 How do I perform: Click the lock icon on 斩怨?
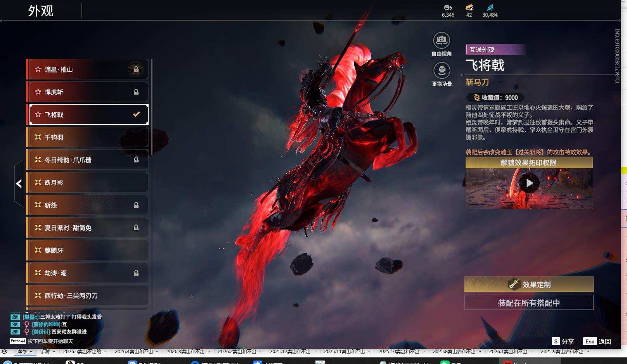tap(136, 205)
